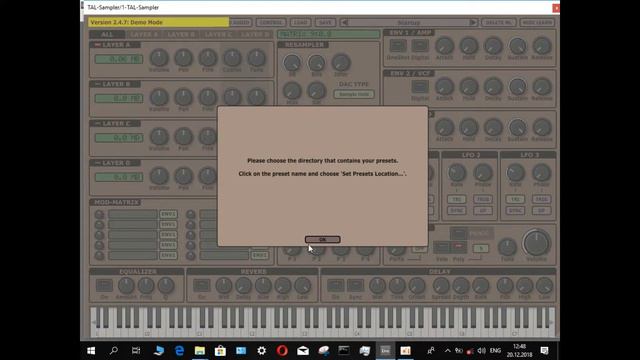The height and width of the screenshot is (360, 640).
Task: Click the minus icon beside LAYER C header
Action: point(97,123)
